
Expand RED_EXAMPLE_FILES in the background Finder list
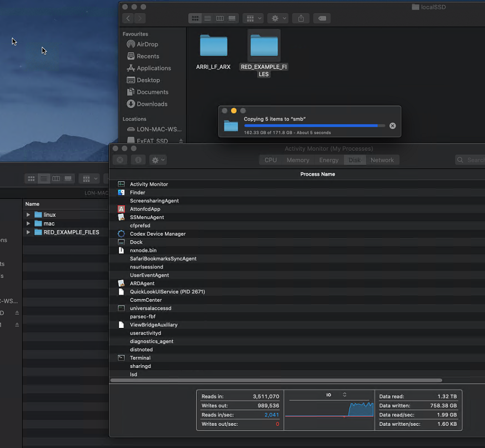point(28,232)
